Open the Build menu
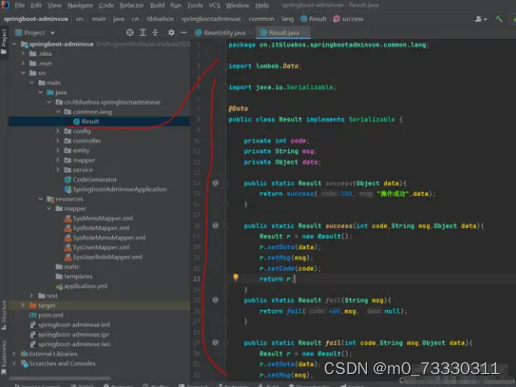 pos(157,5)
